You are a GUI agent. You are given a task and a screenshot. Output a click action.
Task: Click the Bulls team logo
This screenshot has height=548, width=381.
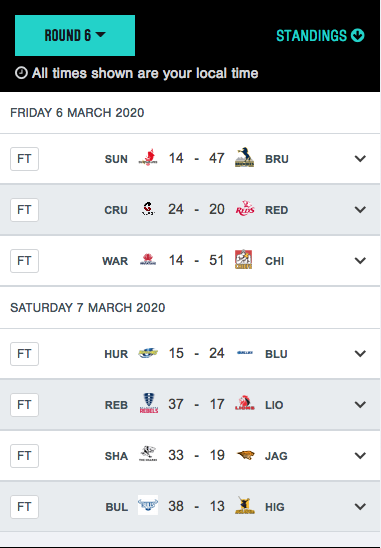pyautogui.click(x=148, y=505)
